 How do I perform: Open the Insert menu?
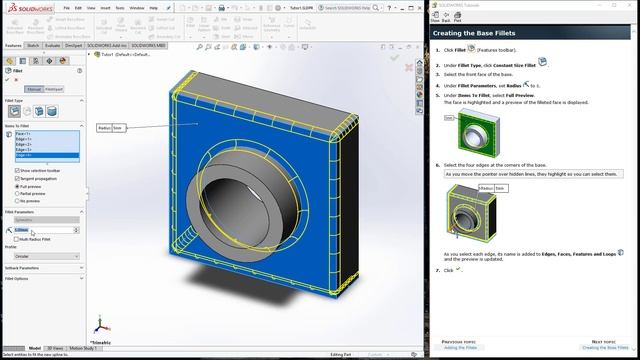[x=105, y=8]
